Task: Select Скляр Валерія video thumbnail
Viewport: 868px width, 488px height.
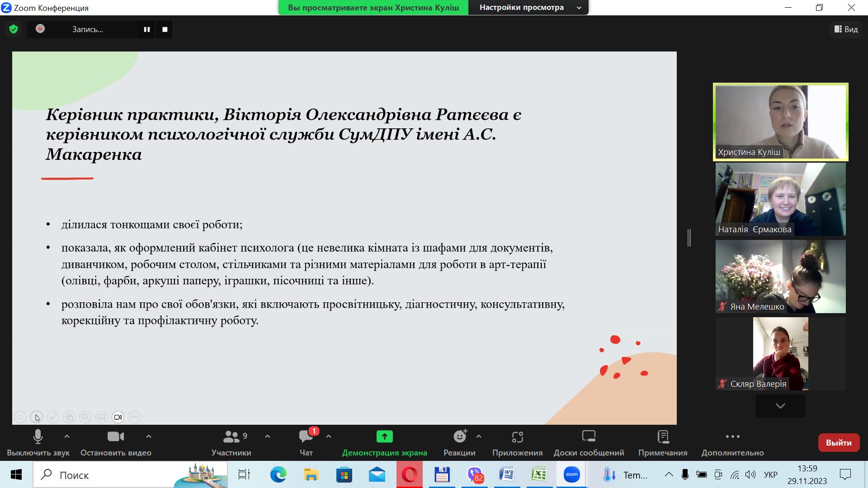Action: (781, 354)
